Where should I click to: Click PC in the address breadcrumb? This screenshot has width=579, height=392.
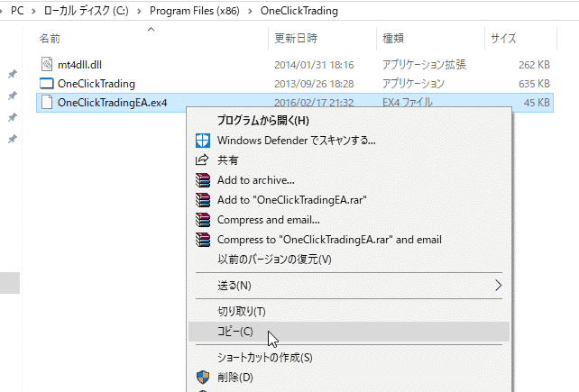pyautogui.click(x=17, y=11)
